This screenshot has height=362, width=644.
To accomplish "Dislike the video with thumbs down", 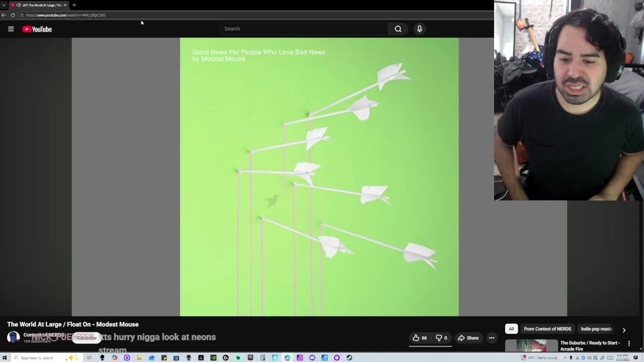I will (x=441, y=338).
